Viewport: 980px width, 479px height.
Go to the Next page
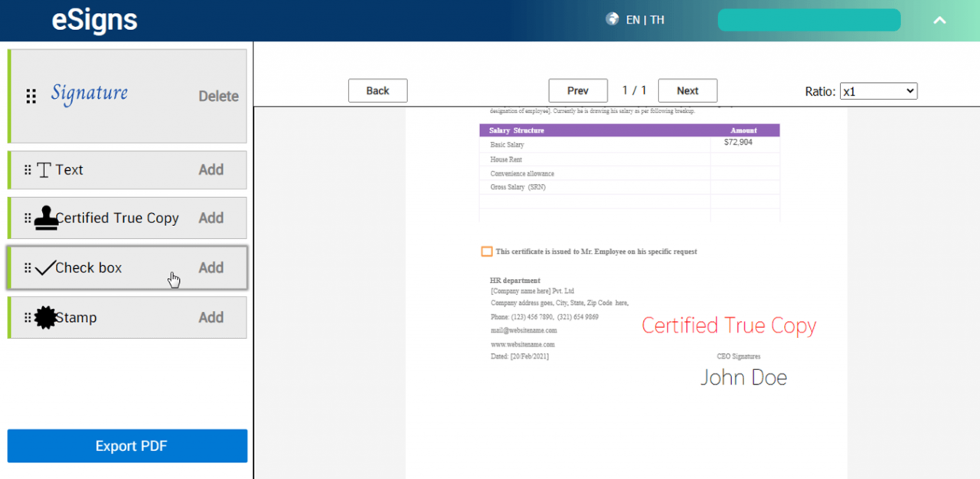click(x=688, y=90)
